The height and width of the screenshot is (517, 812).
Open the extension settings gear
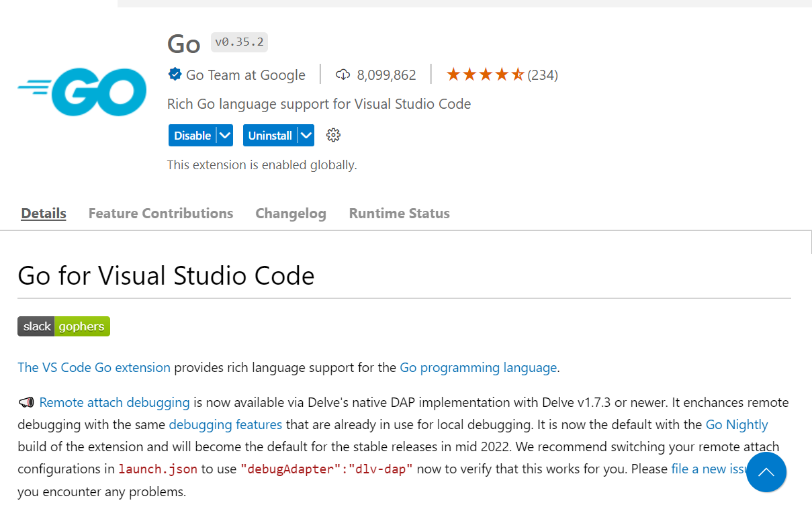(x=333, y=136)
